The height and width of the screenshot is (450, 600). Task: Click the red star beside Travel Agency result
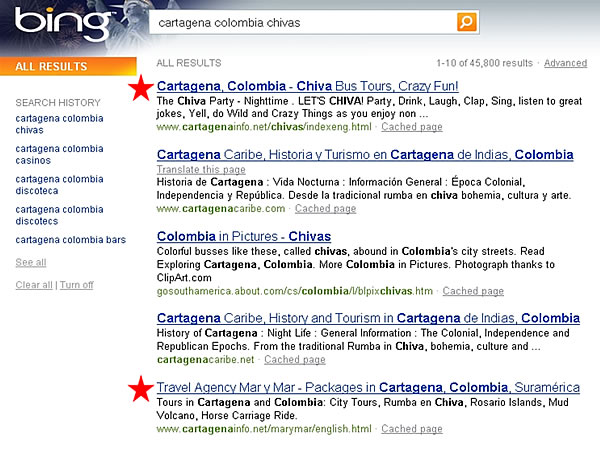[x=141, y=388]
